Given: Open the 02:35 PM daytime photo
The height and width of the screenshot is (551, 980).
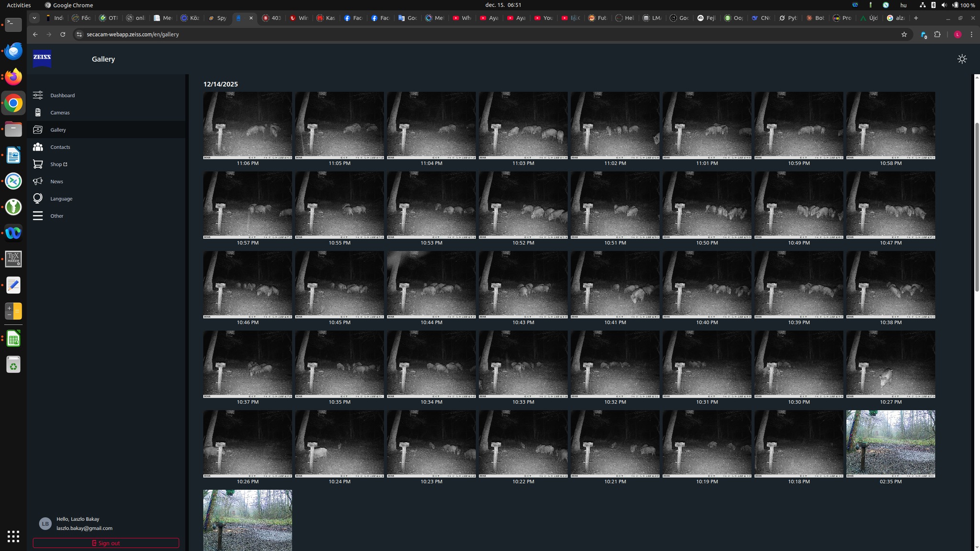Looking at the screenshot, I should [891, 443].
